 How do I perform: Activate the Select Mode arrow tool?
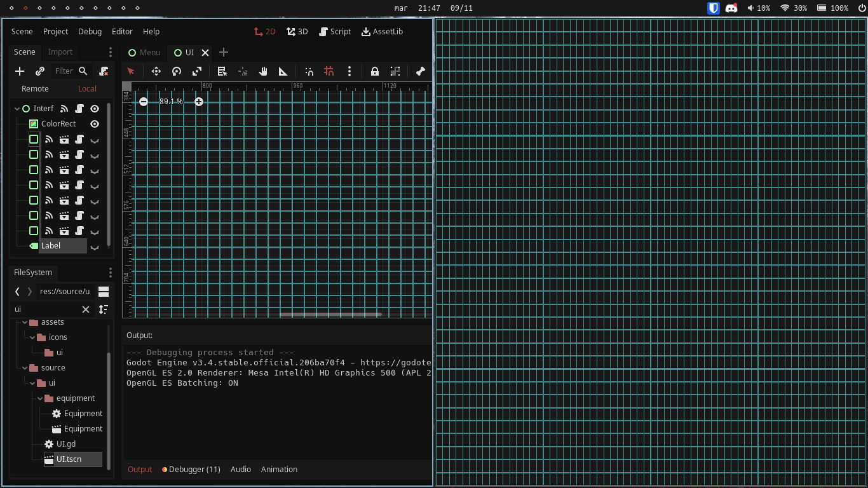tap(131, 71)
